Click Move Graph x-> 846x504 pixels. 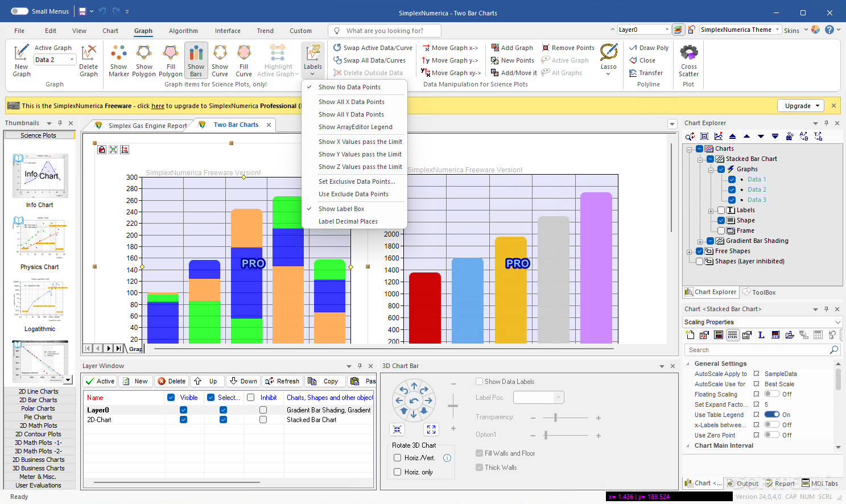[x=449, y=48]
